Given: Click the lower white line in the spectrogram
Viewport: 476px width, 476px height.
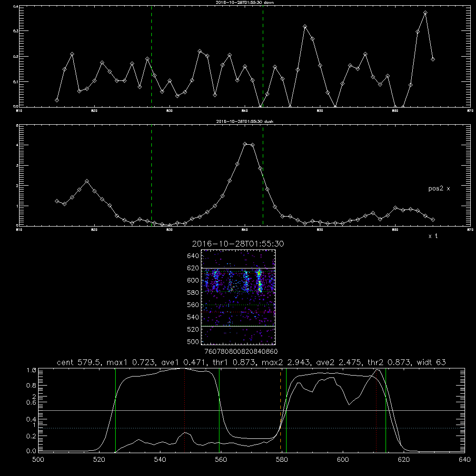Looking at the screenshot, I should point(238,326).
